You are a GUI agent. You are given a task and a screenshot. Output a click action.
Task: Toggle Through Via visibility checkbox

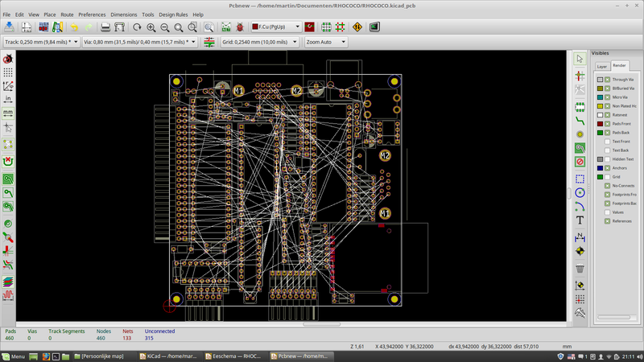pos(607,80)
